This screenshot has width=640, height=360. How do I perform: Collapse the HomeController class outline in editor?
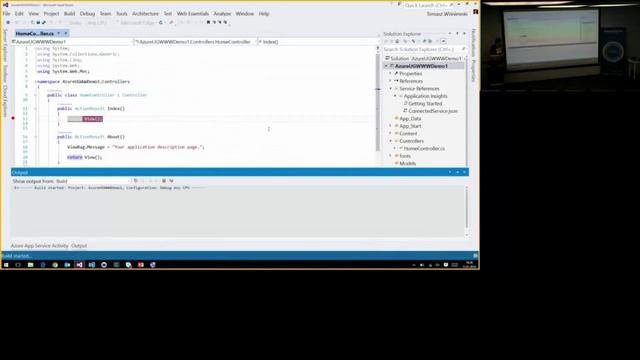pos(36,95)
